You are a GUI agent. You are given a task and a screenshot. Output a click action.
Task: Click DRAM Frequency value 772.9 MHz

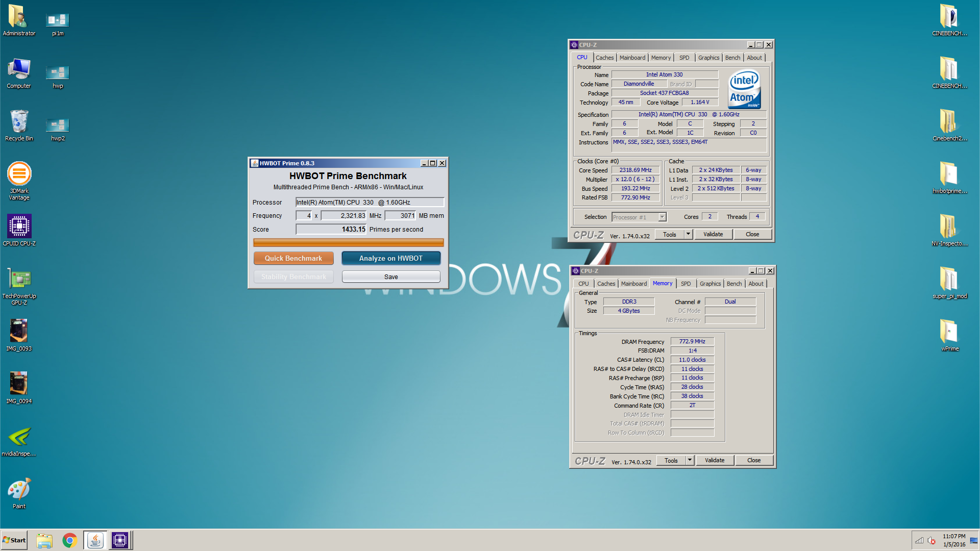point(692,342)
